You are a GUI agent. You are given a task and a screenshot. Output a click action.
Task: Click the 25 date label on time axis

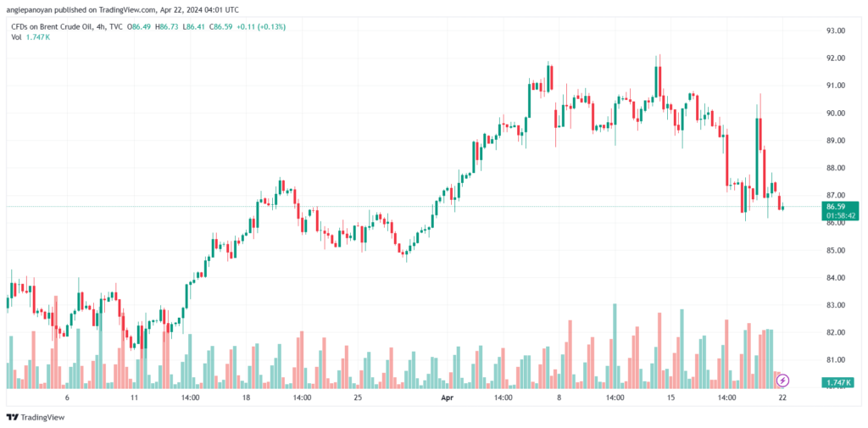click(x=358, y=397)
